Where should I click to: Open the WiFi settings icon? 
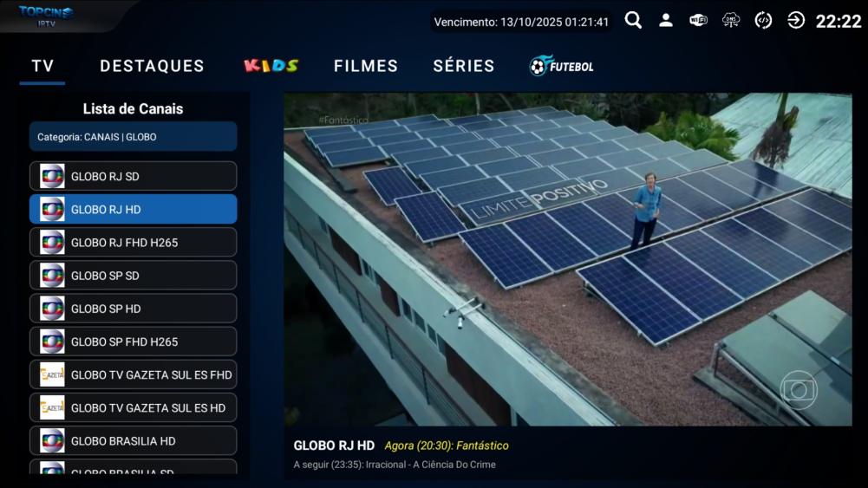698,21
